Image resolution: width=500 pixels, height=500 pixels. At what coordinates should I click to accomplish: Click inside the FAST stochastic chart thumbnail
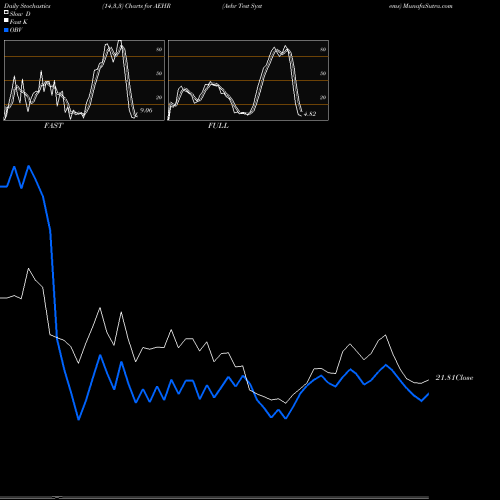click(x=84, y=80)
